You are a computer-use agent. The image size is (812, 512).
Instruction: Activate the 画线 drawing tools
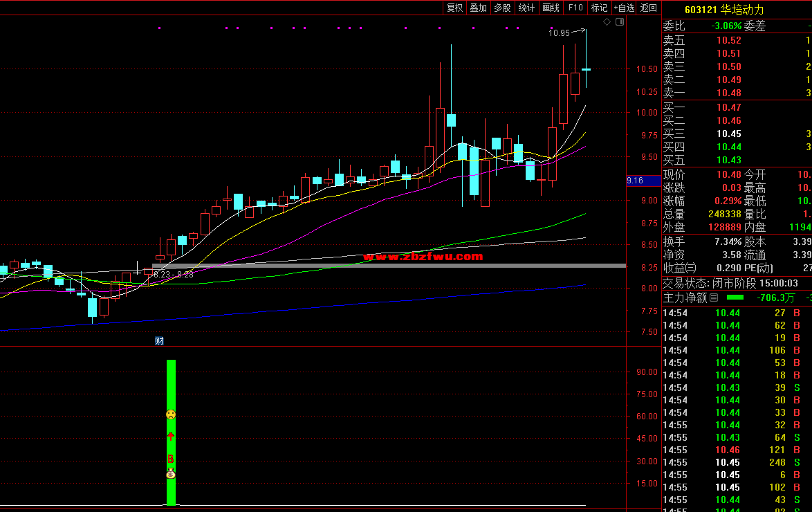551,8
